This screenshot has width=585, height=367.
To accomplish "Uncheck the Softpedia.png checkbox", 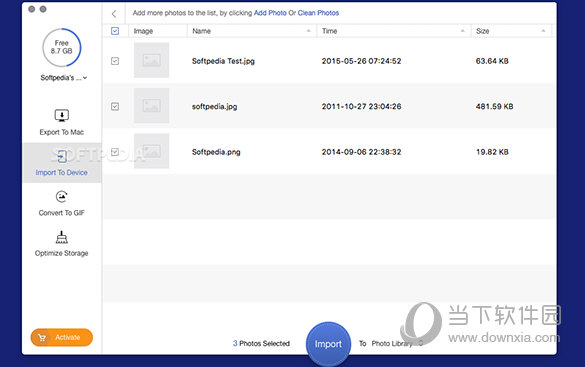I will pyautogui.click(x=115, y=152).
